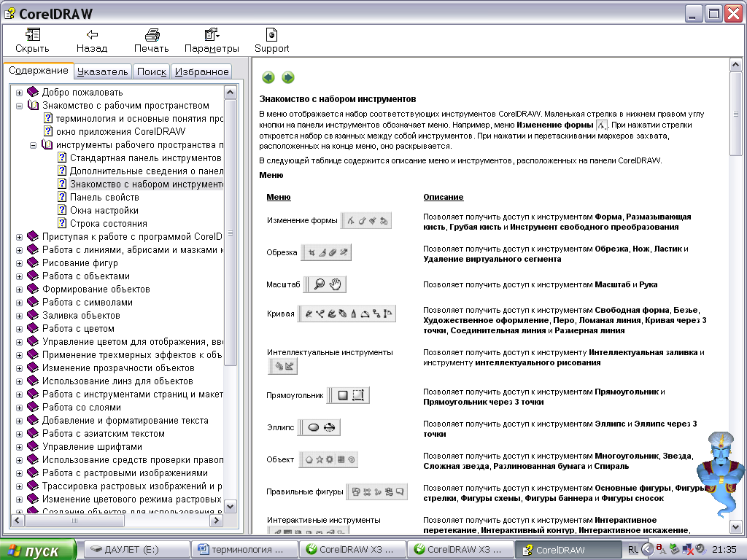The image size is (747, 560).
Task: Expand the Управление шрифтами node
Action: click(x=19, y=447)
